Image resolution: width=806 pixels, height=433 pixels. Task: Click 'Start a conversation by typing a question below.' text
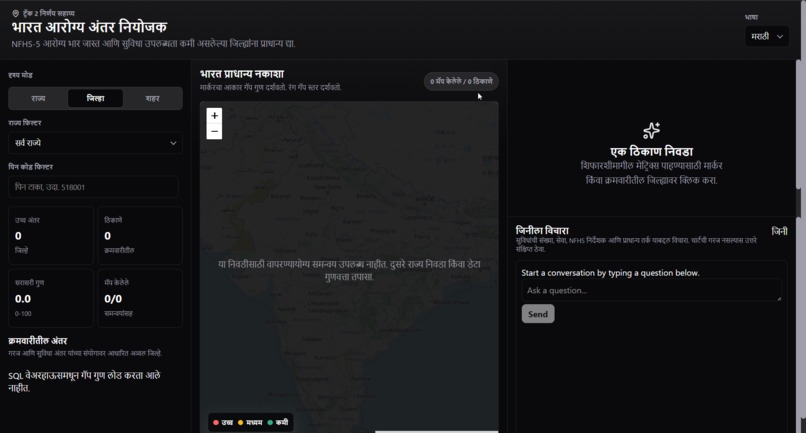pos(610,273)
